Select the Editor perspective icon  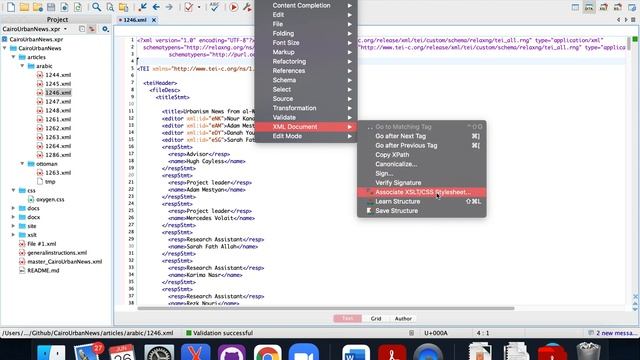[575, 7]
